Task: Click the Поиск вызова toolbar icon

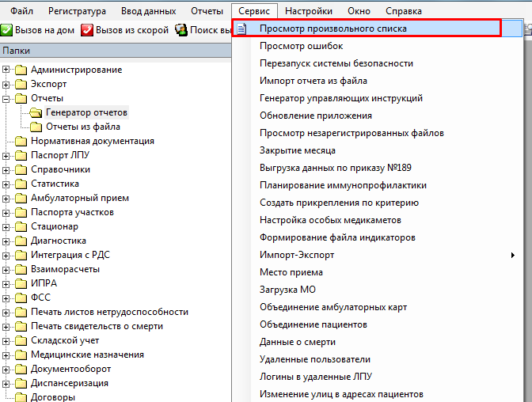Action: 181,30
